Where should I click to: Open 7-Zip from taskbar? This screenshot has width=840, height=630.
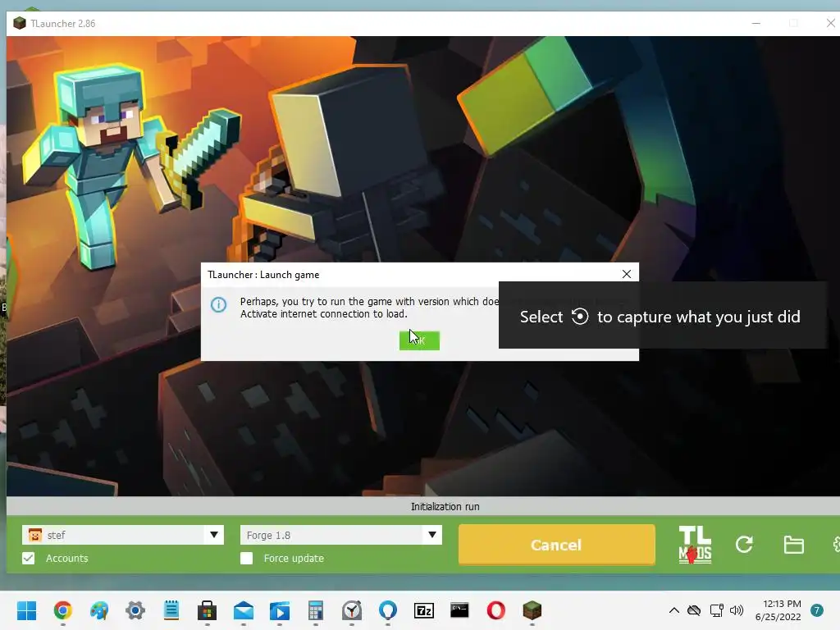pos(424,610)
